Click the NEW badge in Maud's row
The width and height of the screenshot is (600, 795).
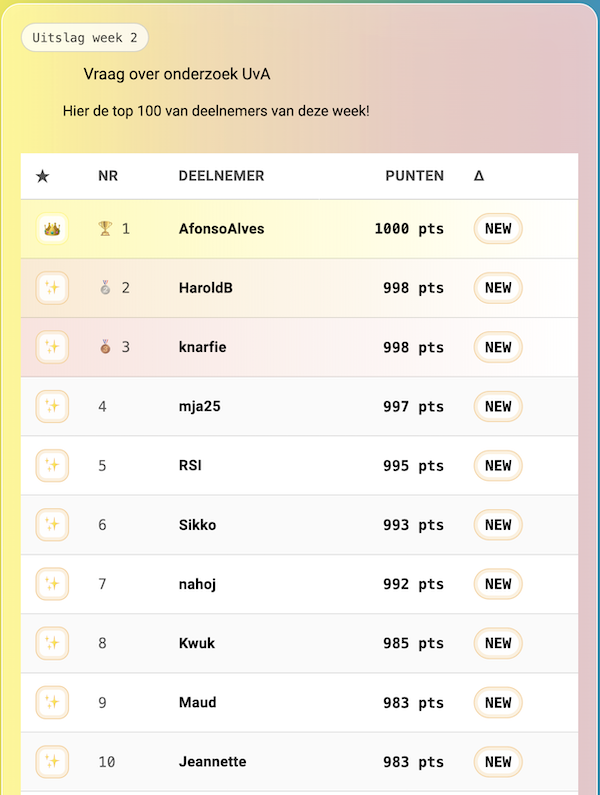pos(498,703)
